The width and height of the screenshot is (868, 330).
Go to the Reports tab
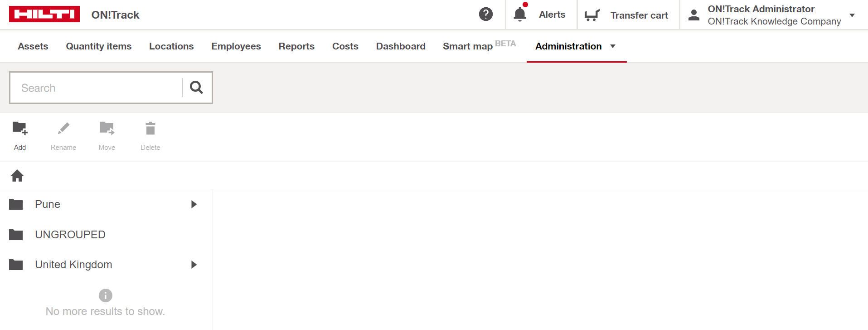tap(296, 46)
